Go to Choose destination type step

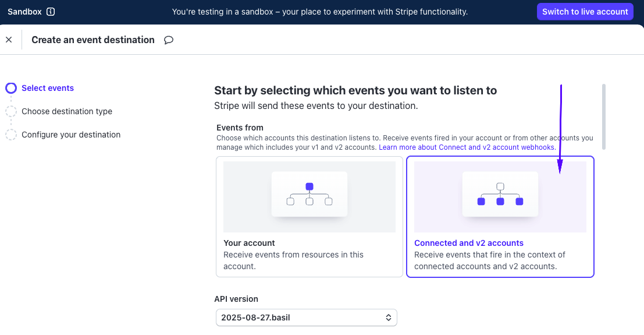(x=67, y=111)
